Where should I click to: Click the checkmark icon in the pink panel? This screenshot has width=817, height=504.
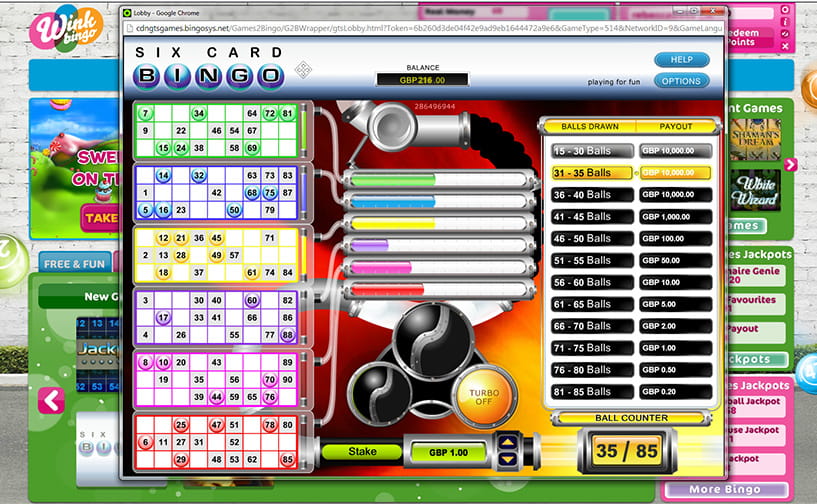click(785, 34)
